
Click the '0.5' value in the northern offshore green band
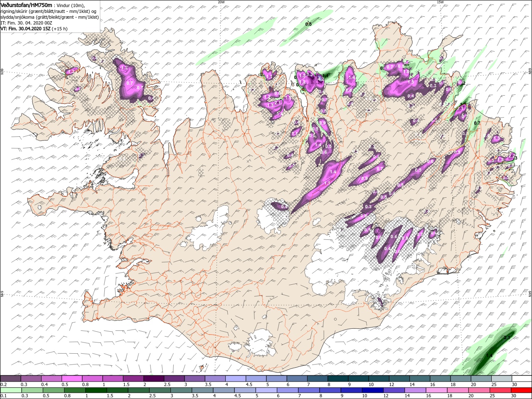pos(308,24)
